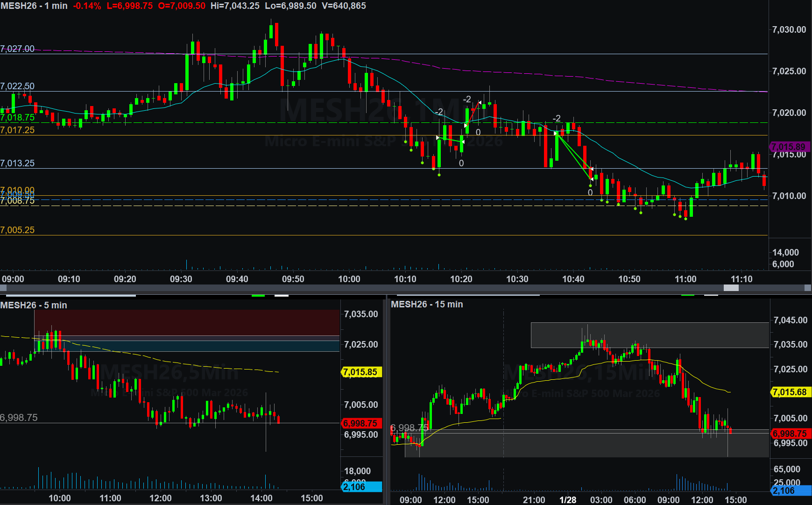Click the blue 2,106 volume tag on 5 min chart
Viewport: 812px width, 505px height.
pyautogui.click(x=361, y=487)
